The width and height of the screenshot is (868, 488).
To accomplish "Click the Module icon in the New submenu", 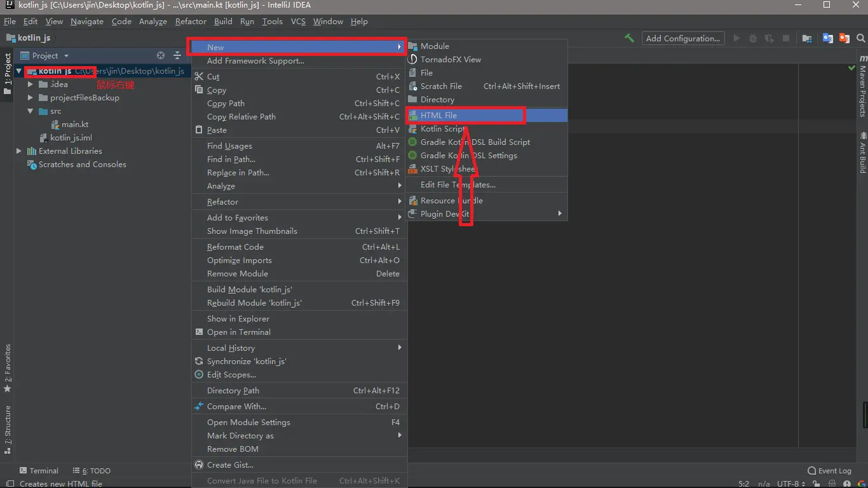I will [x=413, y=46].
